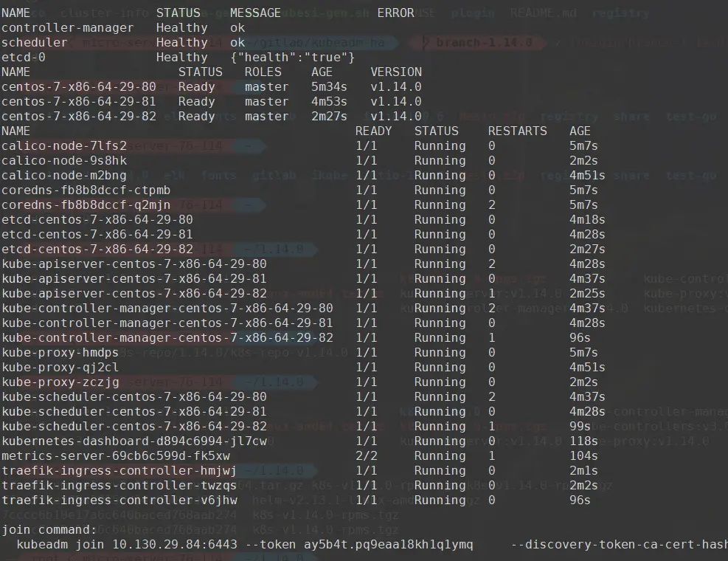Click pod kube-apiserver-centos-7-x86-64-29-80
Image resolution: width=728 pixels, height=561 pixels.
tap(134, 264)
